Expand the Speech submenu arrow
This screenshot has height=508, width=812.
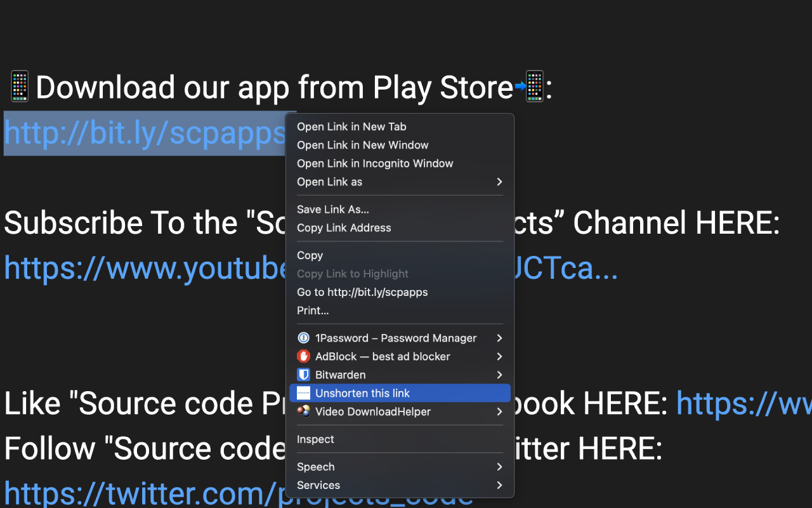point(499,467)
